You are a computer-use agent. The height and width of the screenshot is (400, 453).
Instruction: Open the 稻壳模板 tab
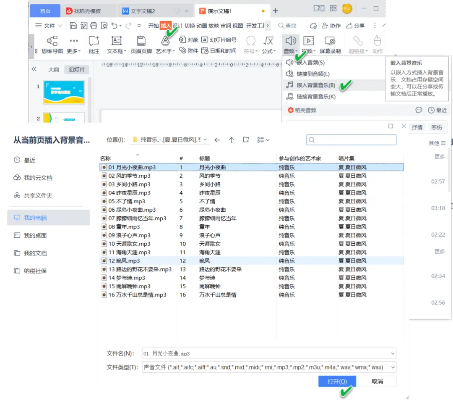[87, 11]
